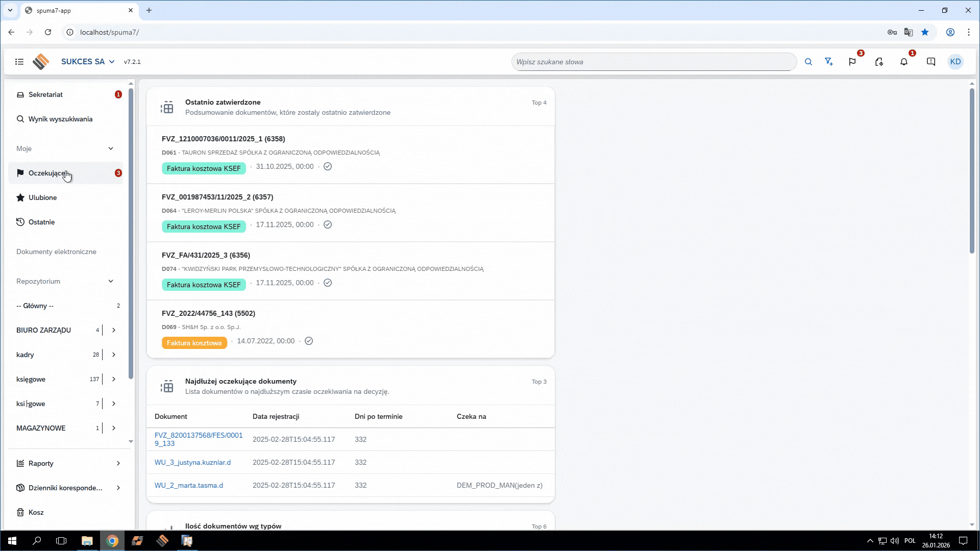Open the WU_3_justyna.kuzniar.d document link
The width and height of the screenshot is (980, 551).
[x=192, y=462]
